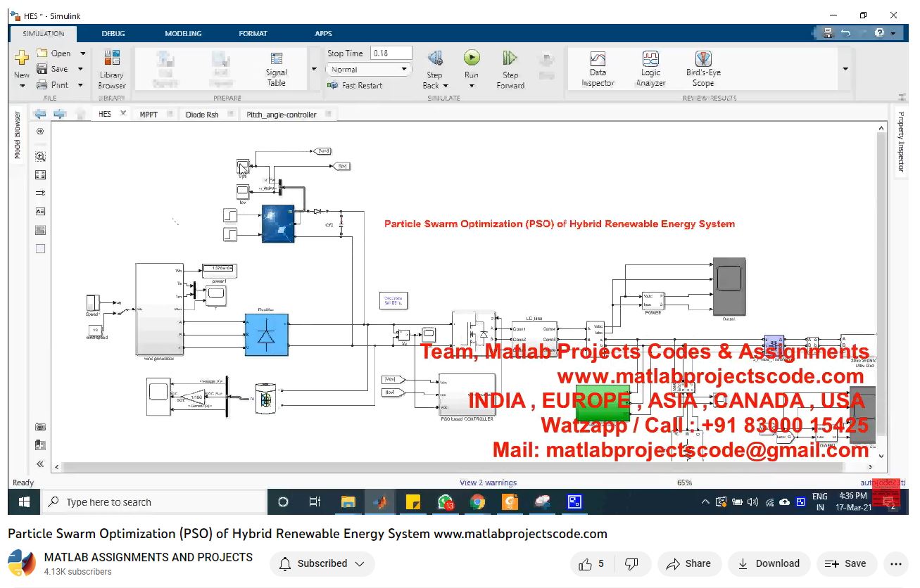The height and width of the screenshot is (588, 920).
Task: Open the Pitch_angle-controller model tab
Action: point(282,114)
